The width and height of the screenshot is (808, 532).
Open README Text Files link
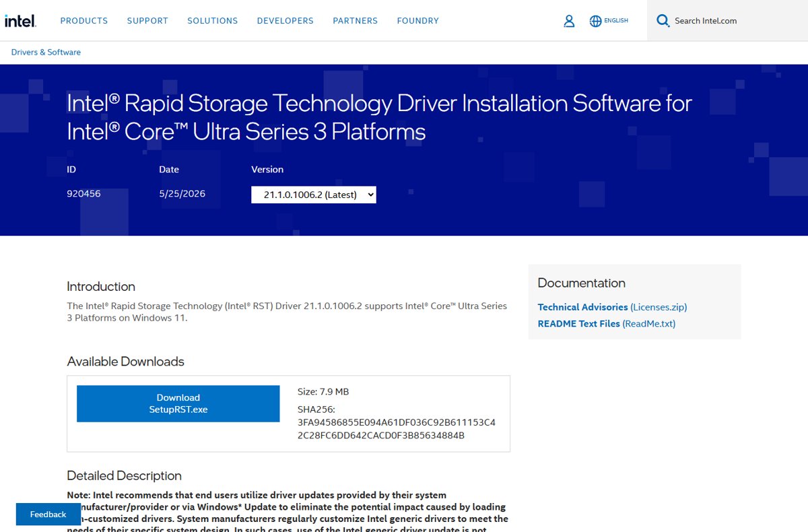click(606, 324)
